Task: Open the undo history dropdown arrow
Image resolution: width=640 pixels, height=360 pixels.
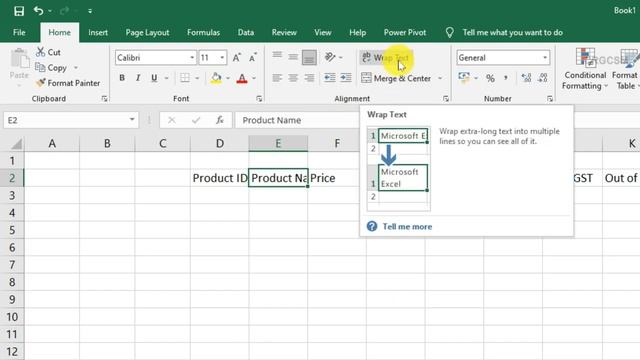Action: pos(50,11)
